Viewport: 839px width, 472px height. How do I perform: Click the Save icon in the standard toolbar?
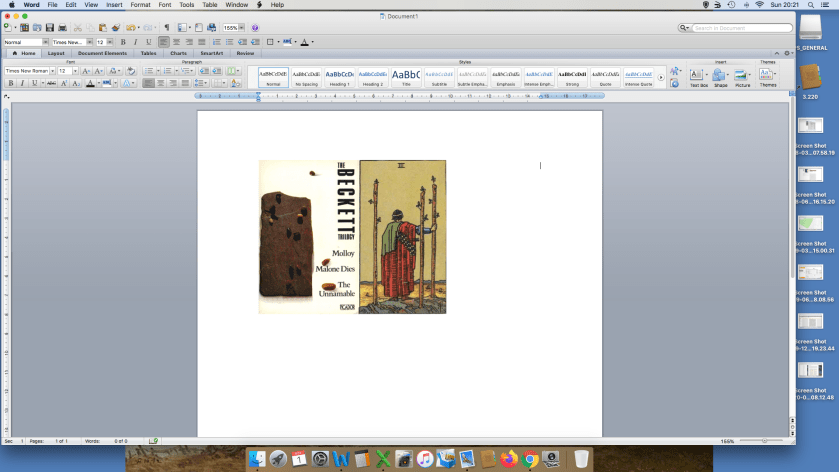pyautogui.click(x=47, y=27)
